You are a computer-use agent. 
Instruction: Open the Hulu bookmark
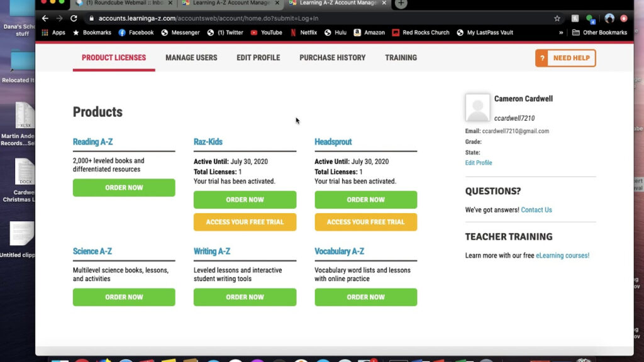(335, 33)
